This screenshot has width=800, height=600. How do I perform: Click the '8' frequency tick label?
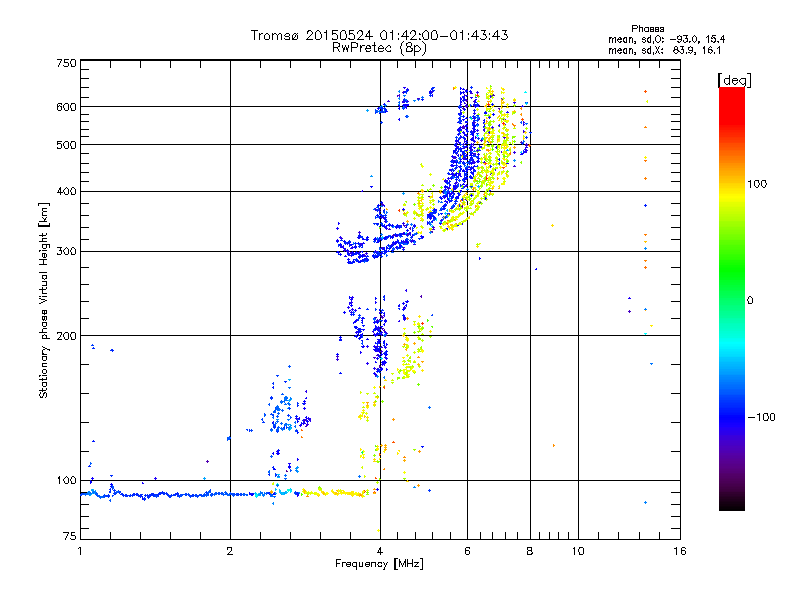pos(530,551)
